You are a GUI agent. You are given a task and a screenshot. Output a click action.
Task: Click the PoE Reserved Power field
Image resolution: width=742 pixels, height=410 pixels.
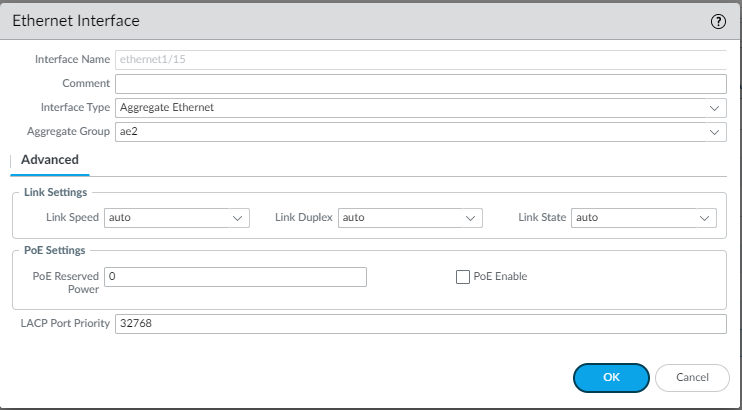click(235, 276)
